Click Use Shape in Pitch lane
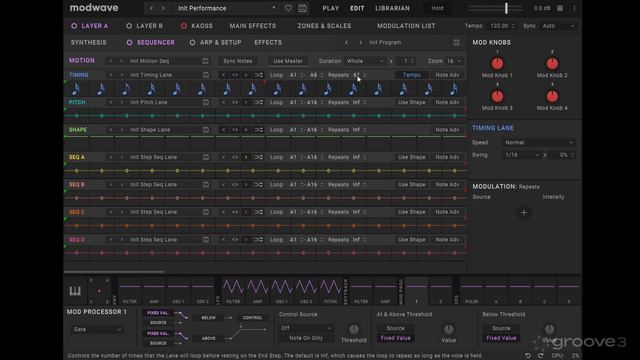The image size is (640, 360). 411,102
